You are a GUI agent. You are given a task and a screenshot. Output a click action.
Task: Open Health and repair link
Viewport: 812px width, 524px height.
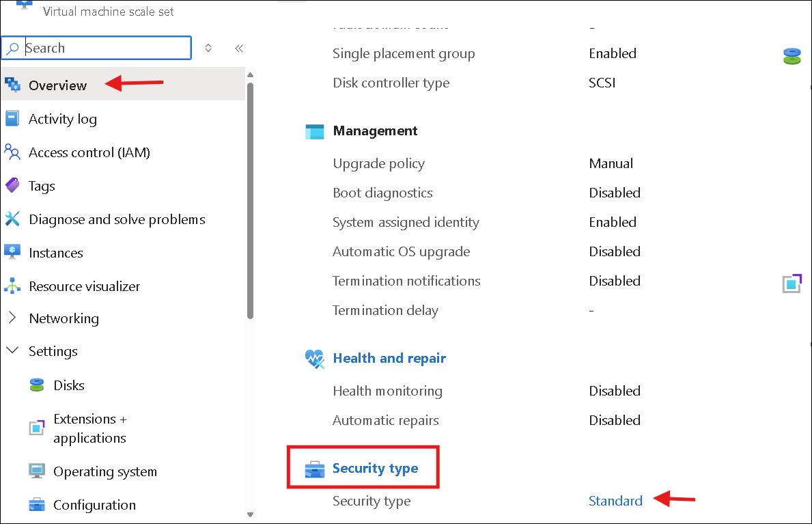[x=389, y=358]
